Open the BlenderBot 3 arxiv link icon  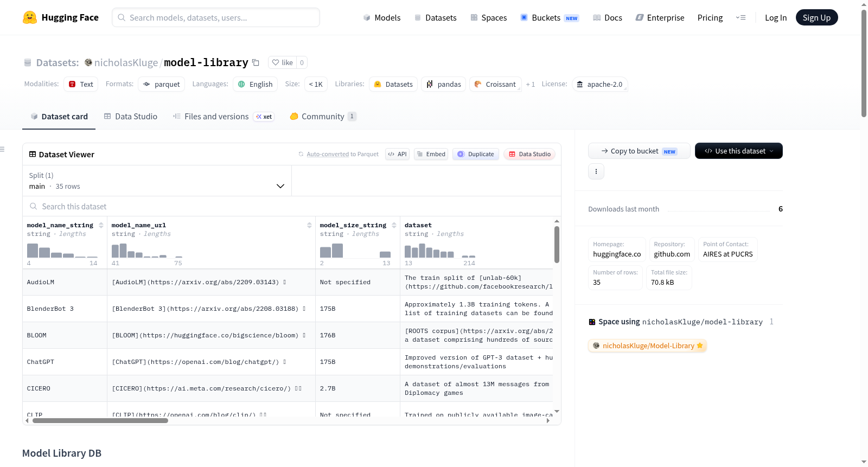[304, 309]
